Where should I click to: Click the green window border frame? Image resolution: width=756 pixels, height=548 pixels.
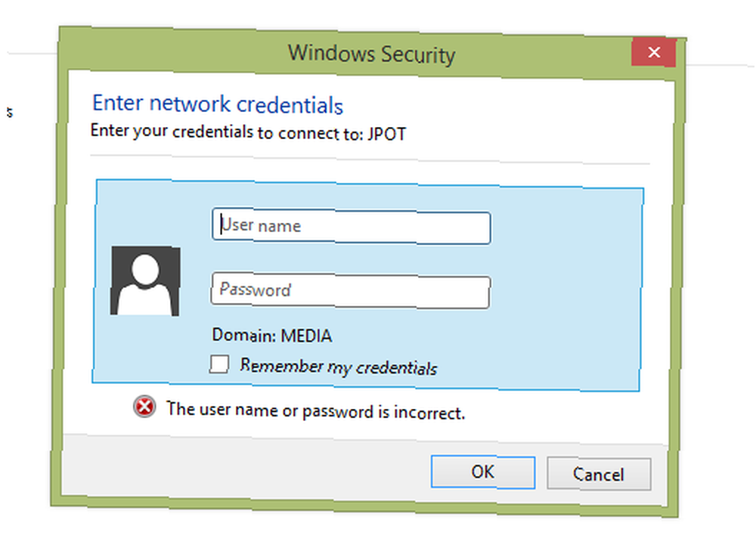click(x=57, y=289)
